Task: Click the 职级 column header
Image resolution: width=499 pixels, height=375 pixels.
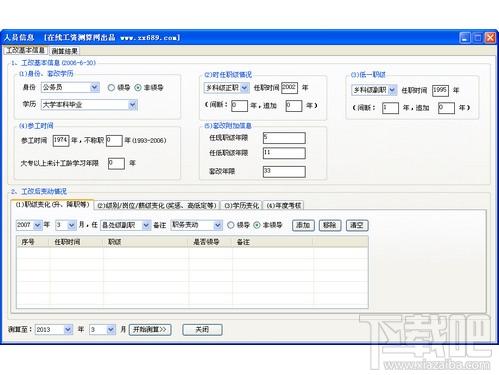Action: pyautogui.click(x=146, y=242)
